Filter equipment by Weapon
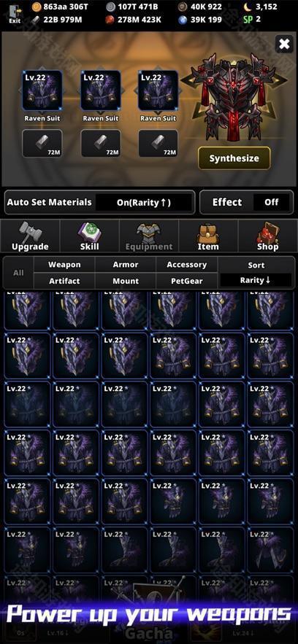This screenshot has height=644, width=298. (64, 265)
